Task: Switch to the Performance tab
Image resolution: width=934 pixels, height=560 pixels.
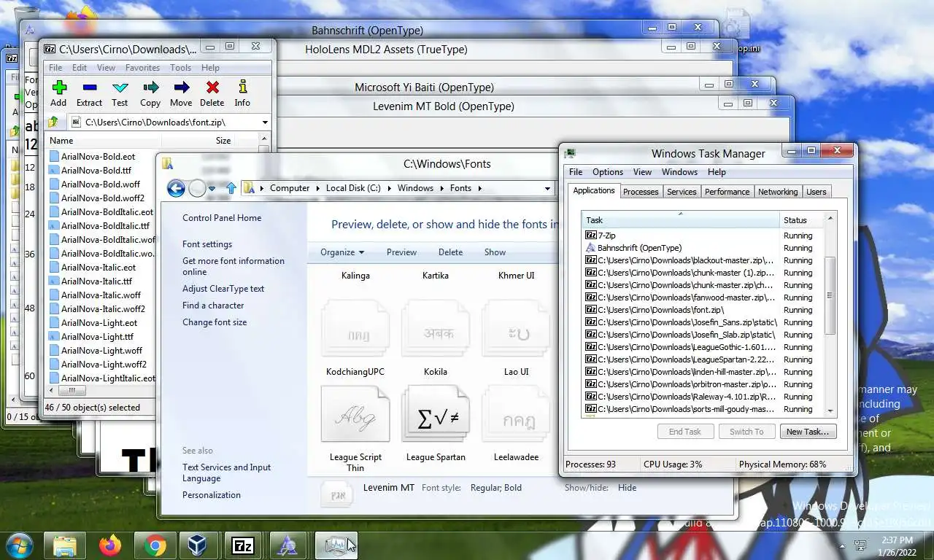Action: click(x=727, y=192)
